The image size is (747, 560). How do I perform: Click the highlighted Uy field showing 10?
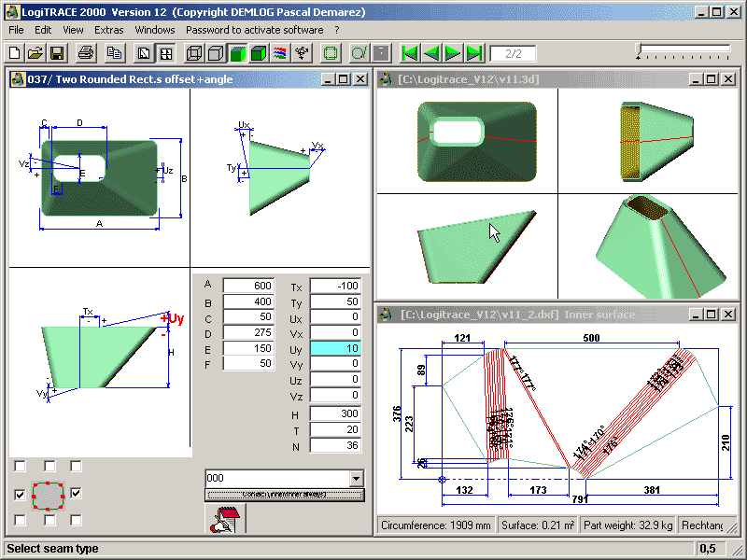(x=335, y=348)
